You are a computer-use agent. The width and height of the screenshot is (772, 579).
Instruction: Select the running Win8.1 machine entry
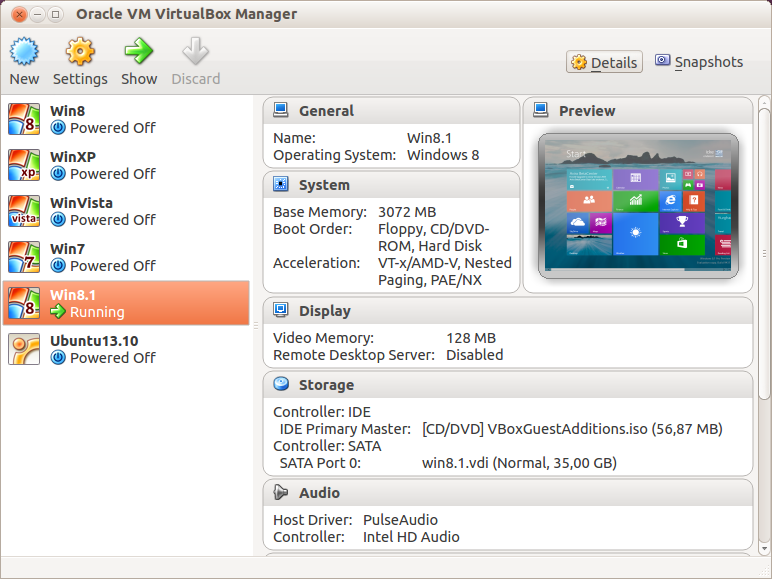click(x=126, y=303)
